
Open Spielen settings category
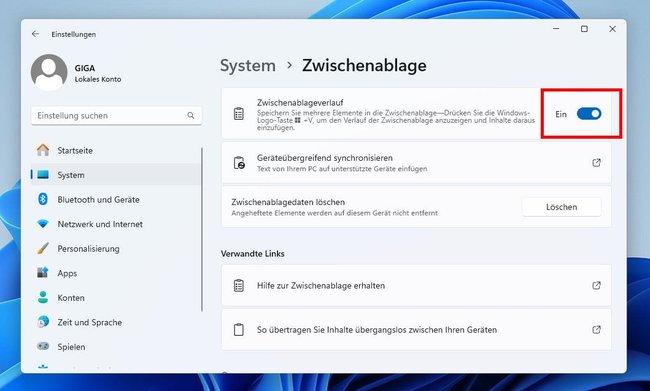coord(116,346)
